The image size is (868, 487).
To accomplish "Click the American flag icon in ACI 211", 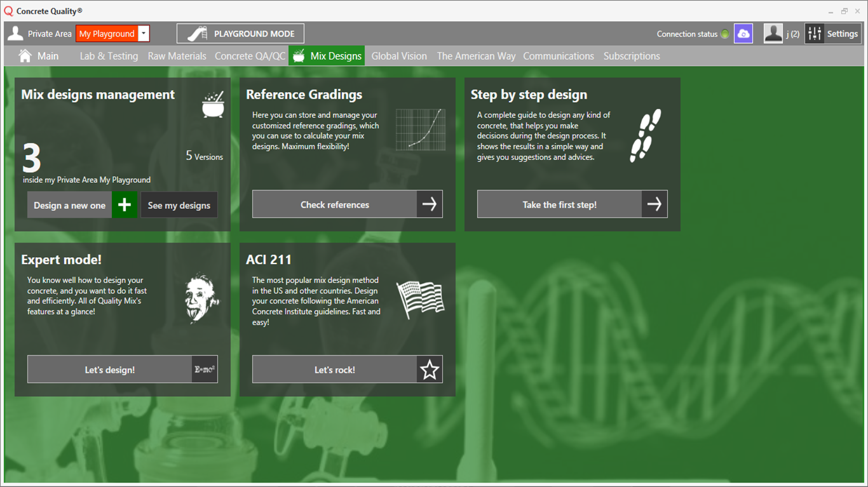I will coord(421,300).
